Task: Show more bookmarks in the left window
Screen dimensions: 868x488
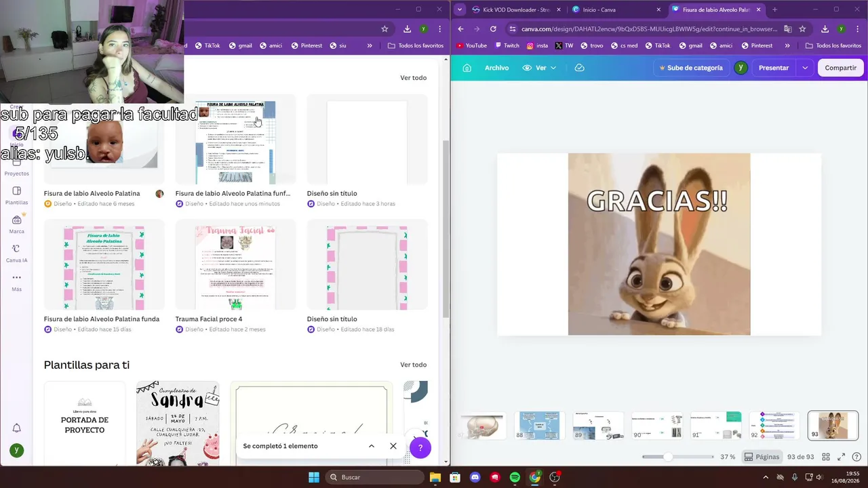Action: coord(370,45)
